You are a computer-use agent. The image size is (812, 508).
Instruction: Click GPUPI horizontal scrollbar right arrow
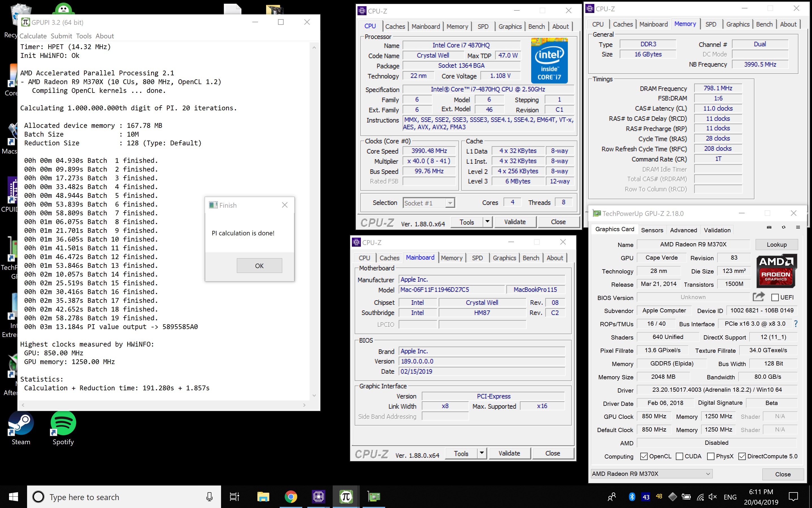tap(304, 405)
